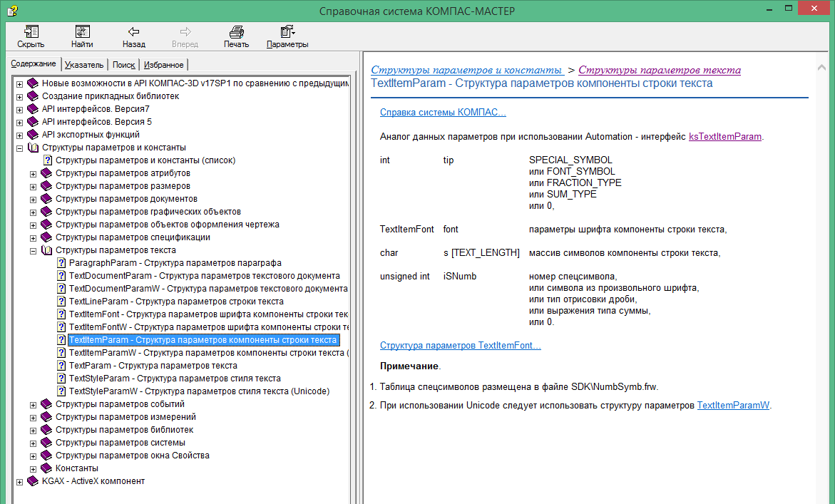Click the page icon of TextLineParam topic
Screen dimensions: 835x504
[61, 302]
